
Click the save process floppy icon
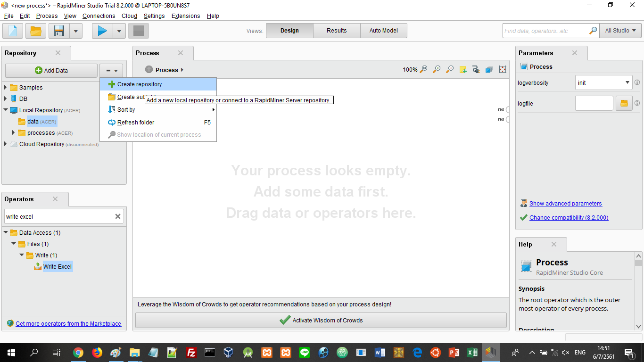point(59,31)
